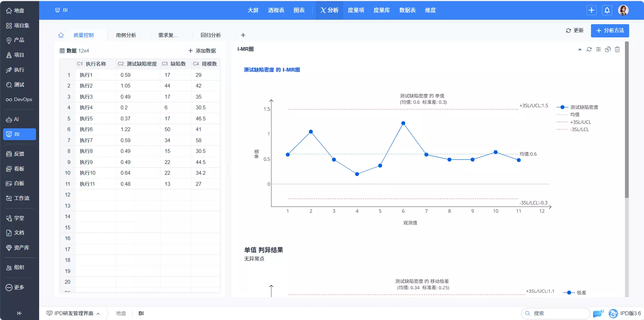The height and width of the screenshot is (320, 644).
Task: Open DevOps in the sidebar
Action: click(19, 100)
